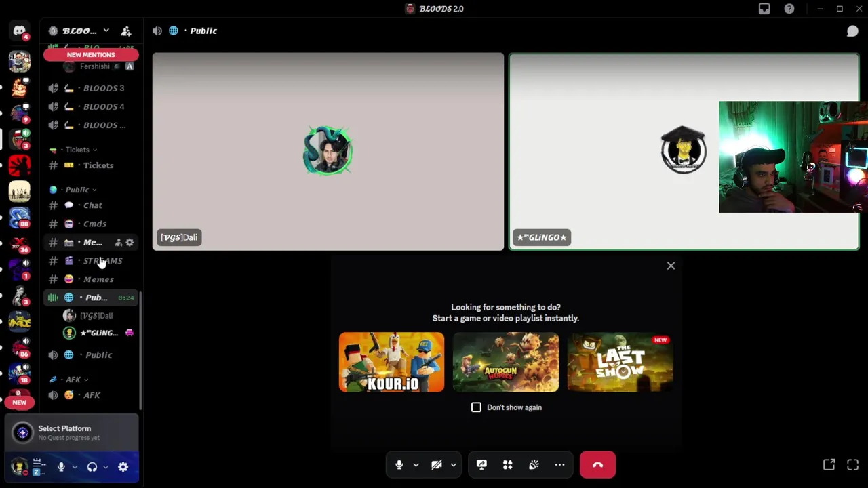868x488 pixels.
Task: Close the activity suggestions panel
Action: point(671,266)
